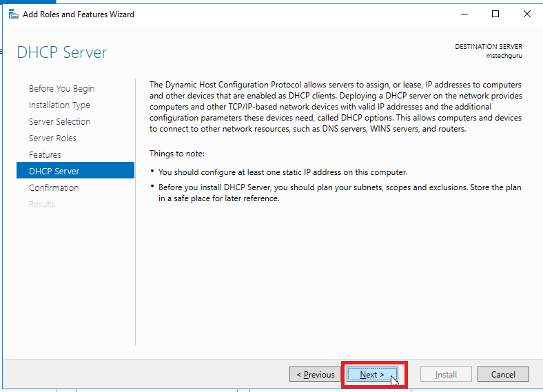Click the mstechguru destination server name
This screenshot has height=392, width=543.
(x=504, y=56)
